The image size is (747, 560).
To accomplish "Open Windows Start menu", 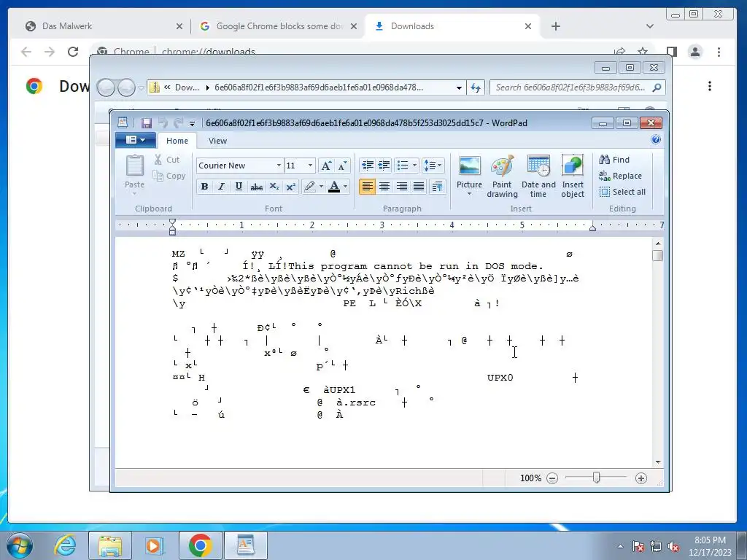I will click(20, 545).
